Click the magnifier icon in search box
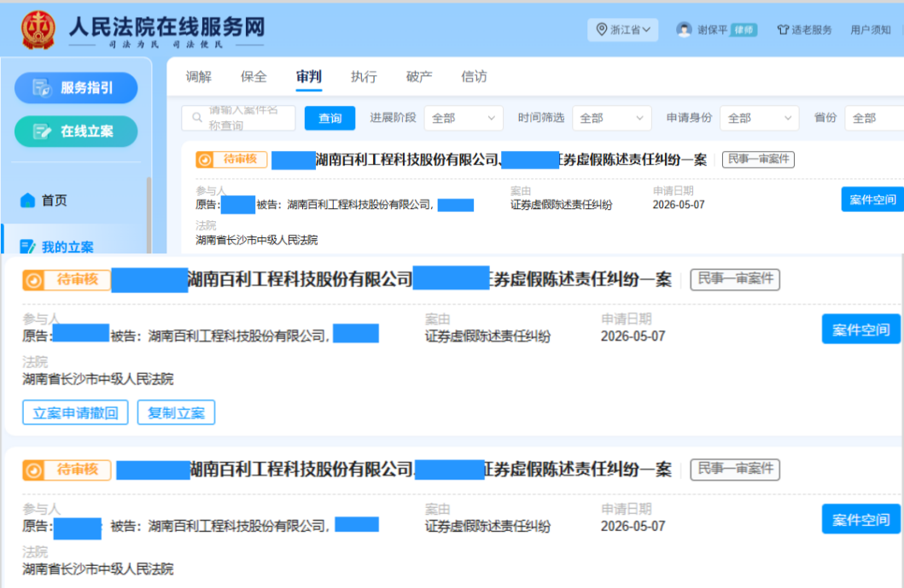 pyautogui.click(x=197, y=118)
